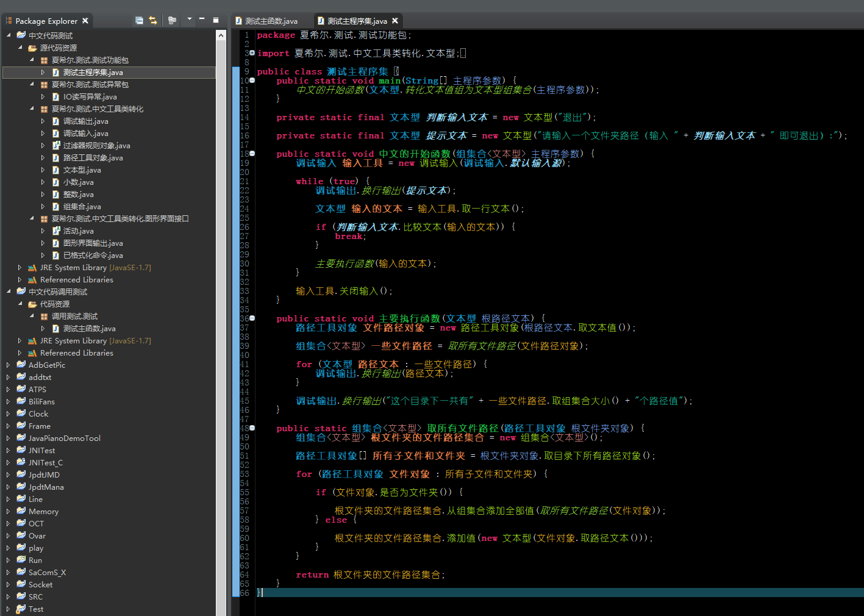Switch to the 测试主函数.java editor tab

(266, 21)
